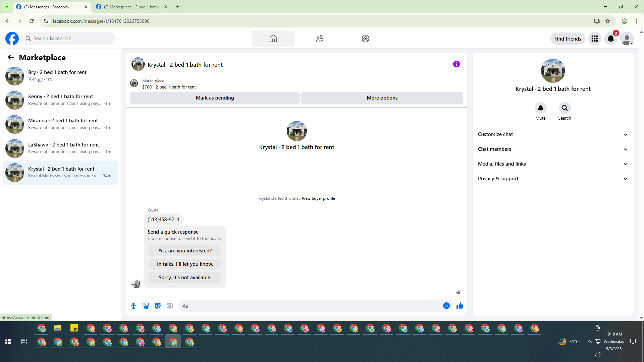Click the Mark as pending button
This screenshot has width=644, height=362.
tap(215, 98)
